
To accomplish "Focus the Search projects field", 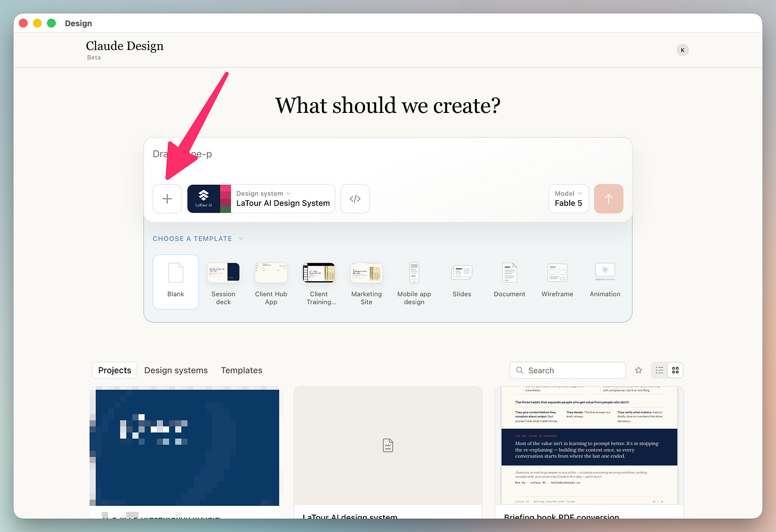I will click(568, 370).
